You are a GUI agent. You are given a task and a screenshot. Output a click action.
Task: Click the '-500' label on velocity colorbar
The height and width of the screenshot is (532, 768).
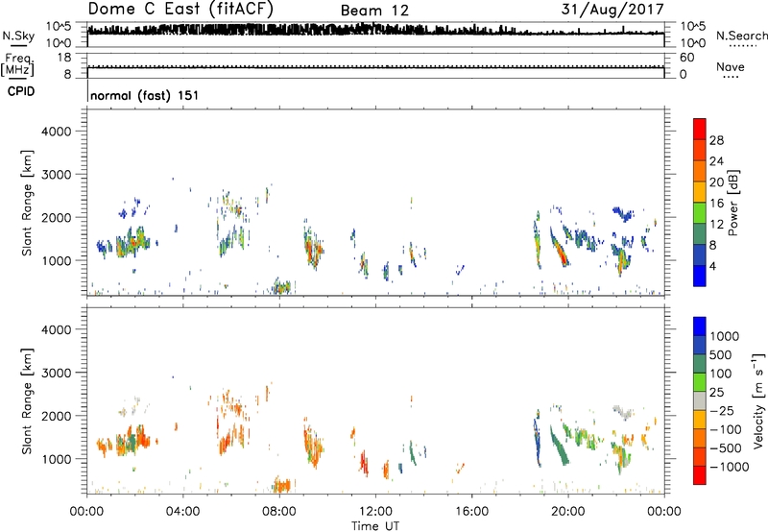726,448
